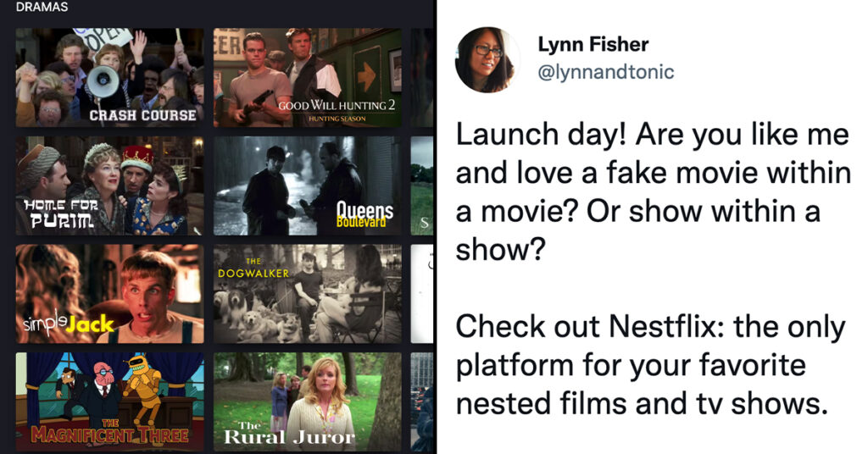
Task: Open the Lynn Fisher display name
Action: [593, 44]
